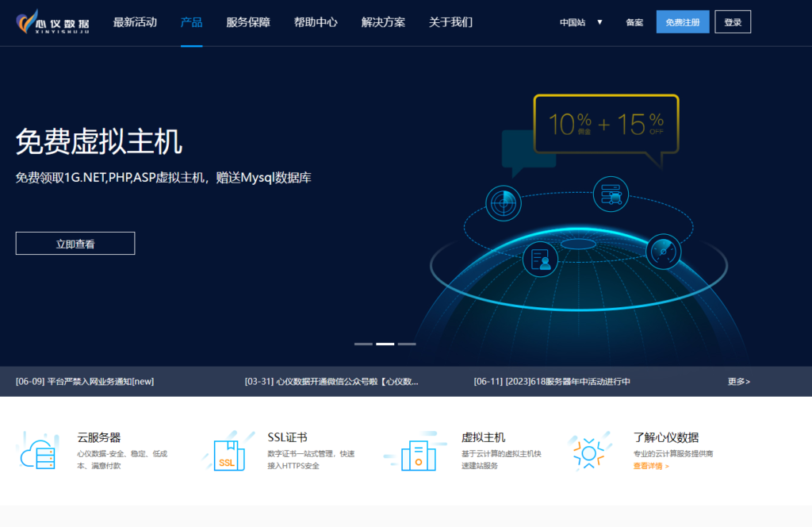Open notice 平台严禁入网业务通知[new]

click(x=85, y=382)
